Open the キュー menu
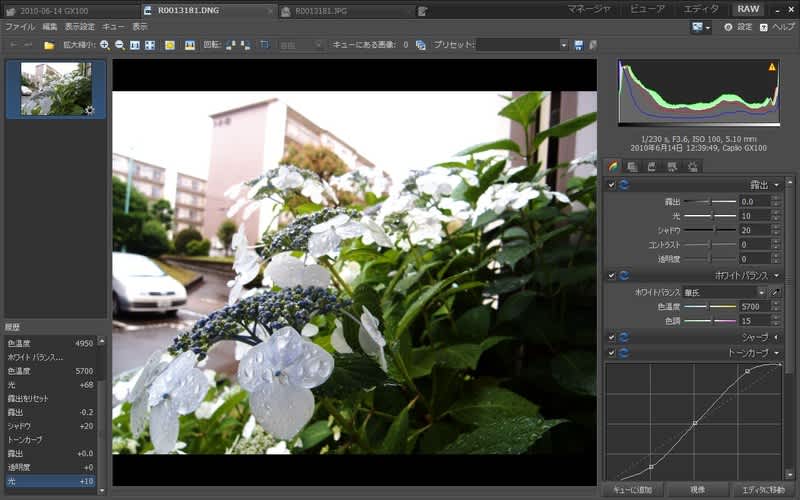 coord(113,27)
